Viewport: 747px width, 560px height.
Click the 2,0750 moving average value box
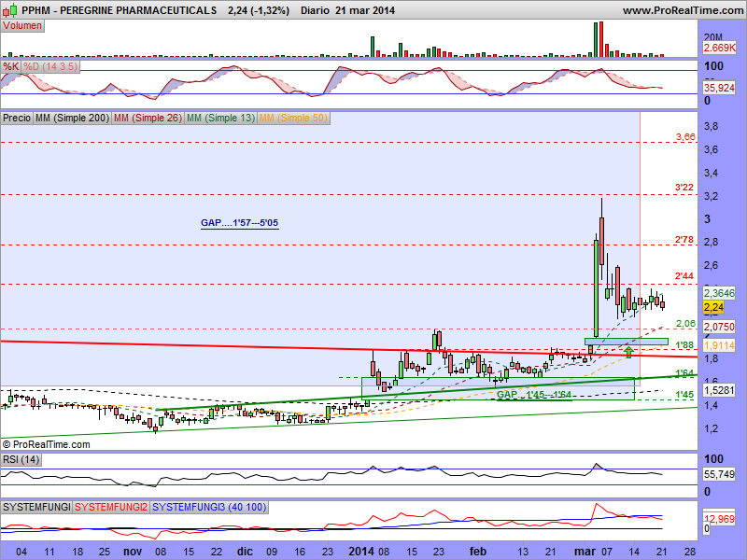(x=719, y=328)
